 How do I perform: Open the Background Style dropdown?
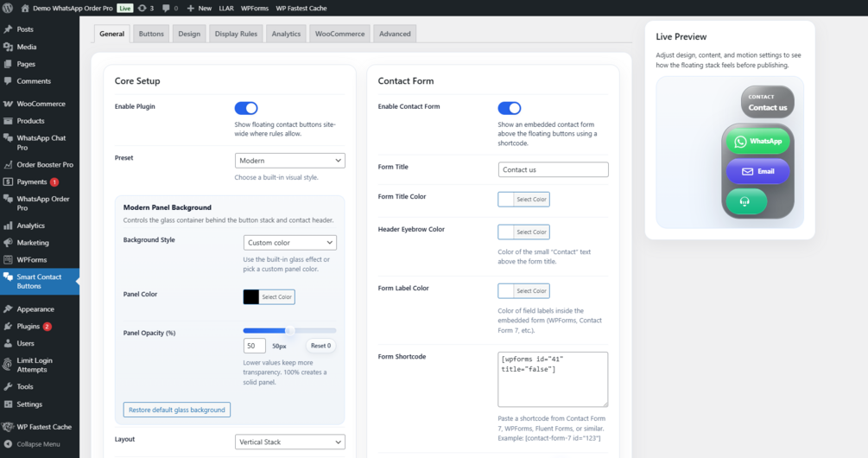tap(289, 243)
